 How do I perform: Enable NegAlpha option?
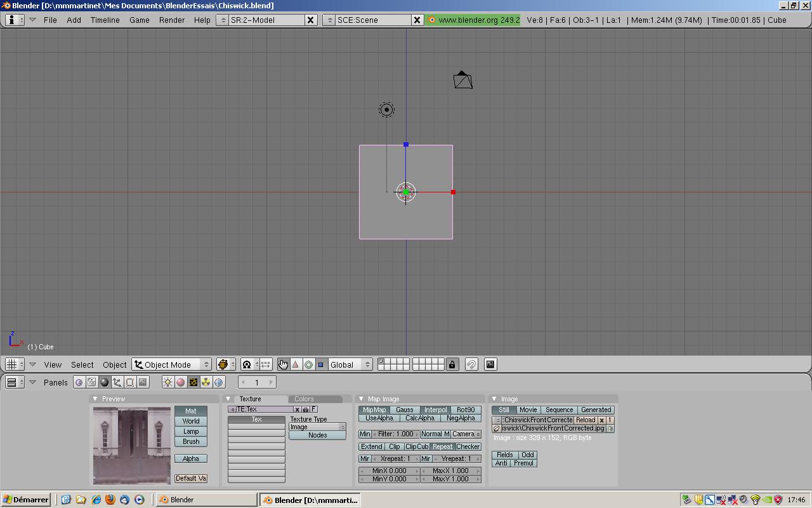tap(461, 418)
